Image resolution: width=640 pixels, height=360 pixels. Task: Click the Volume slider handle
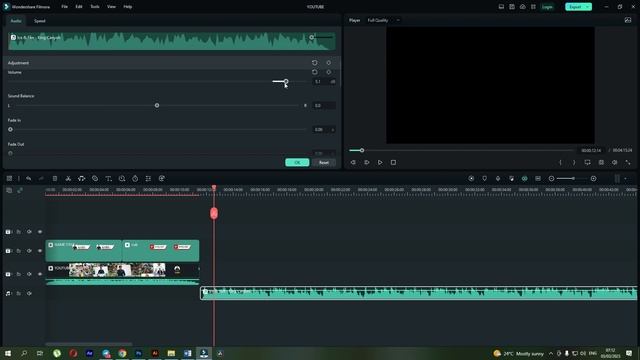point(286,82)
